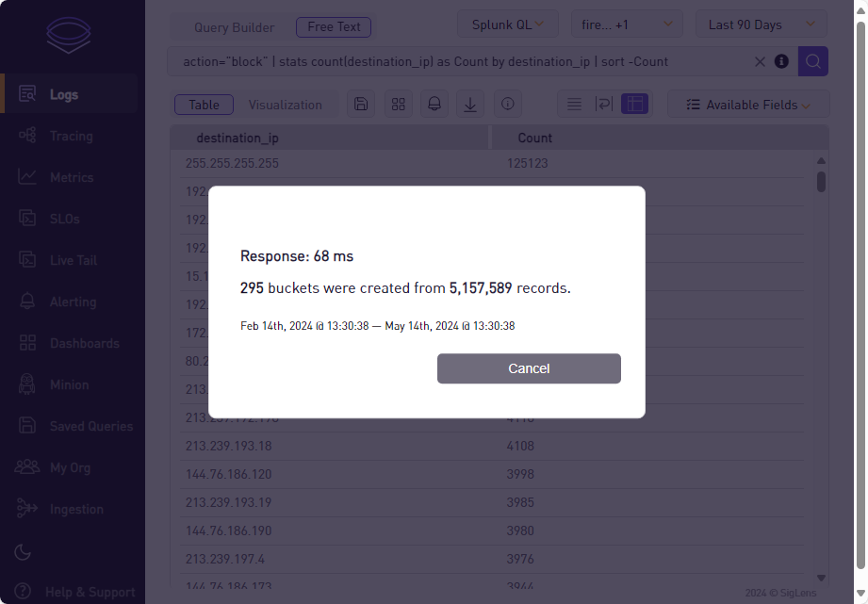Click into the search query text field

click(452, 62)
